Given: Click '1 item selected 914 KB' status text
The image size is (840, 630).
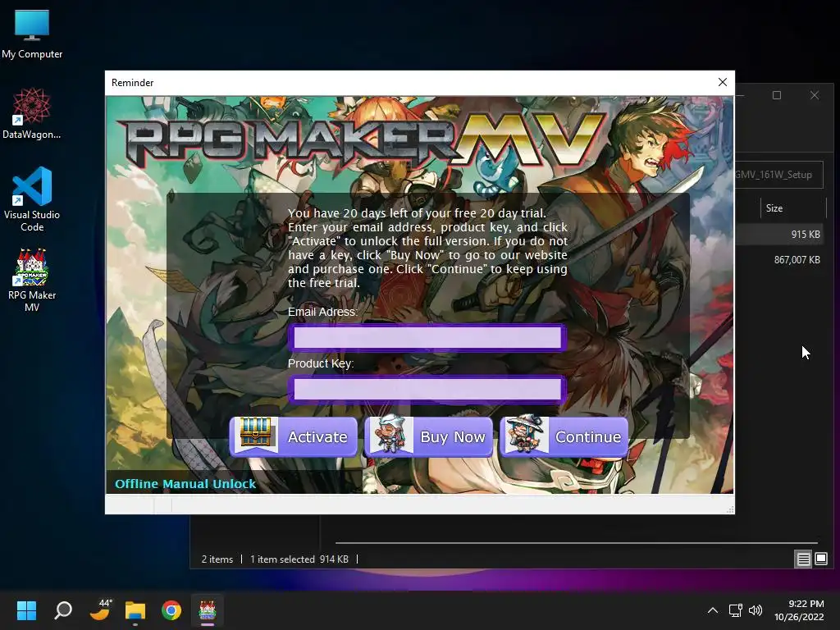Looking at the screenshot, I should point(299,559).
